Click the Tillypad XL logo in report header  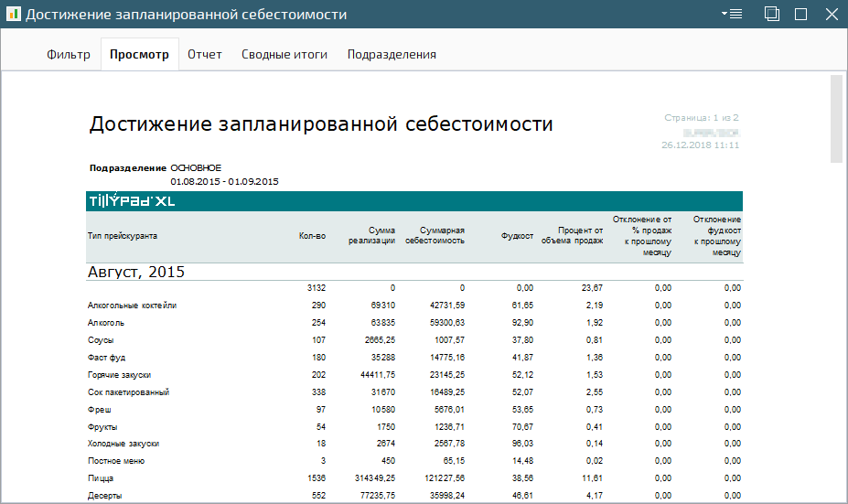point(131,201)
